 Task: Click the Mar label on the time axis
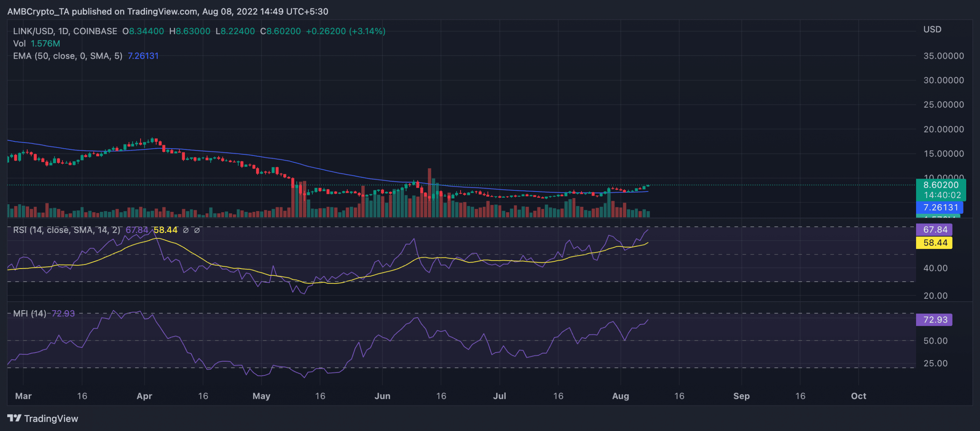[23, 396]
